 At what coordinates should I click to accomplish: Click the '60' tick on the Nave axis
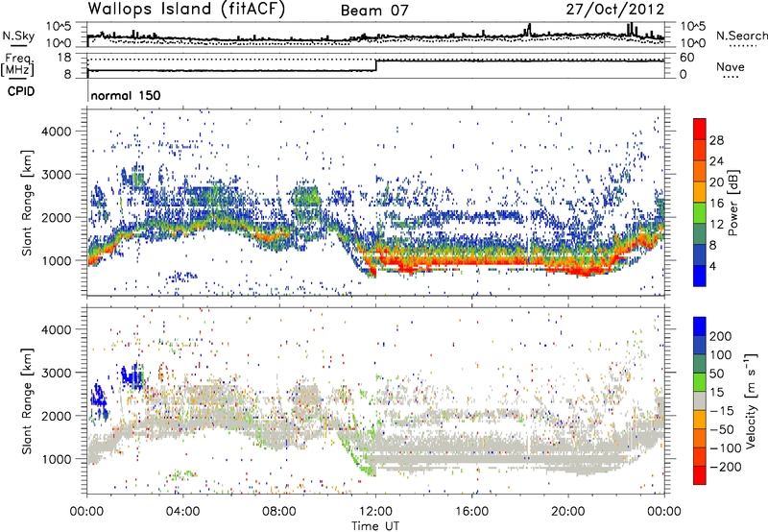tap(686, 58)
